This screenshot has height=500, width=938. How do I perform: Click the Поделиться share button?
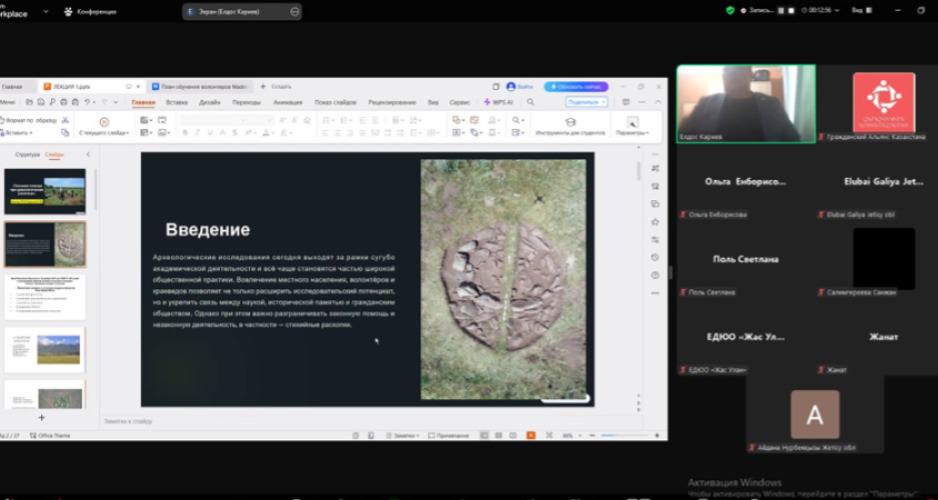coord(586,102)
